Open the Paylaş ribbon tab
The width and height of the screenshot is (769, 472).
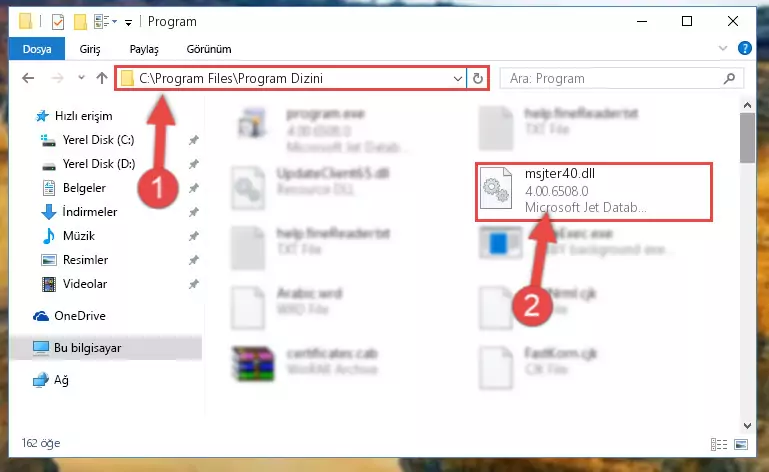pyautogui.click(x=144, y=49)
